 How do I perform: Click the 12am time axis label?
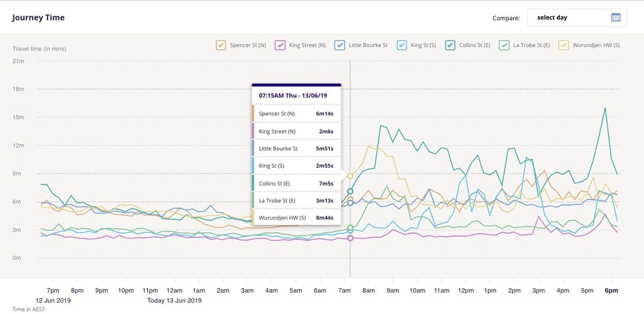(174, 290)
